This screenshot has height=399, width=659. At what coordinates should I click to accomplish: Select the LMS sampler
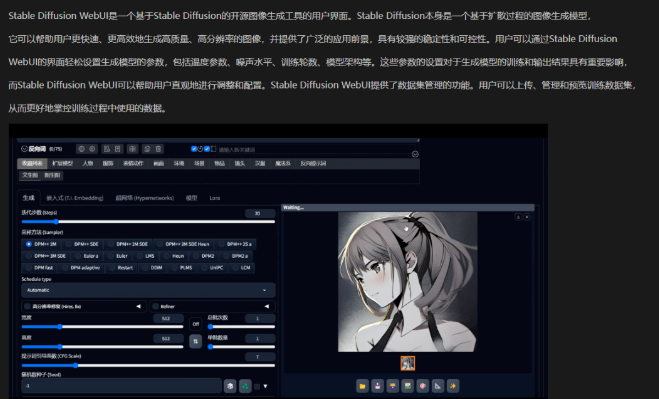tap(145, 256)
